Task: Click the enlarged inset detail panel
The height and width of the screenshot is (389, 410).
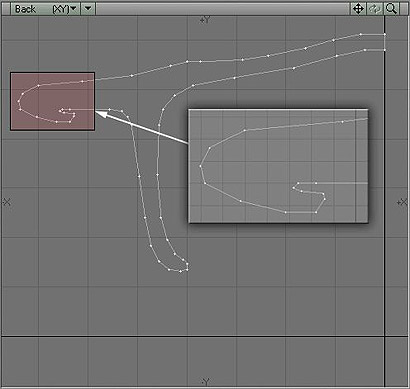Action: 279,166
